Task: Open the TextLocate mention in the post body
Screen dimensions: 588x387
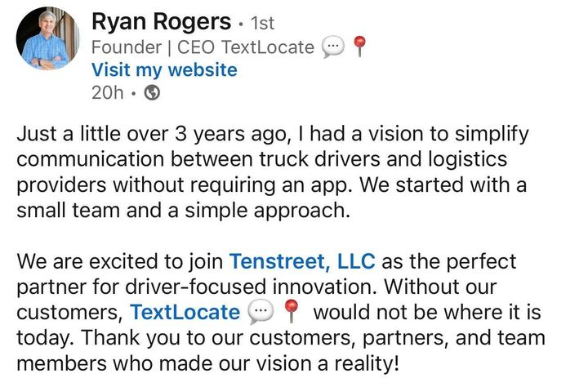Action: 185,312
